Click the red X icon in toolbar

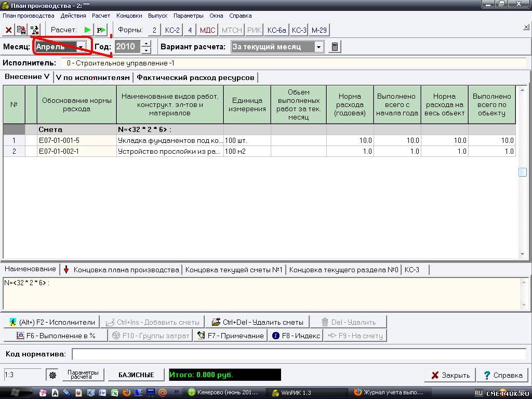pos(8,30)
